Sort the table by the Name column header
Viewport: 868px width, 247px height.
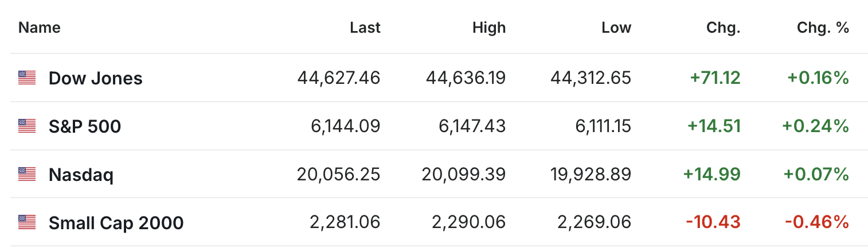[40, 28]
